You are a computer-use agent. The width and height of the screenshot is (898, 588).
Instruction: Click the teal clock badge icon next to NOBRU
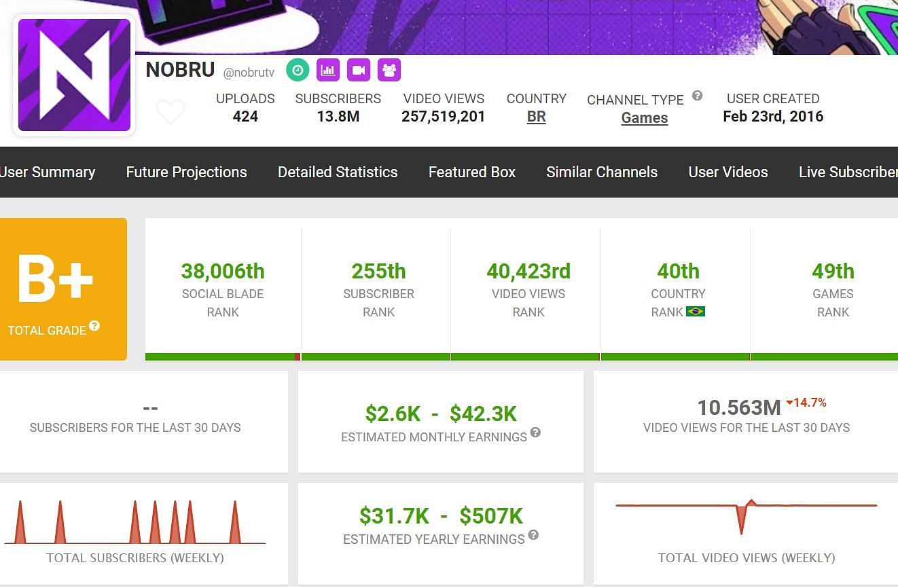click(298, 70)
